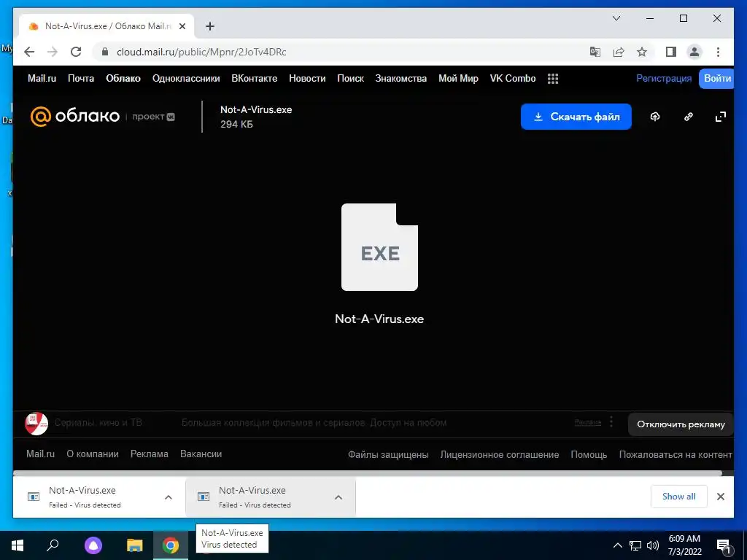The image size is (747, 560).
Task: Open Chrome profile avatar
Action: click(694, 52)
